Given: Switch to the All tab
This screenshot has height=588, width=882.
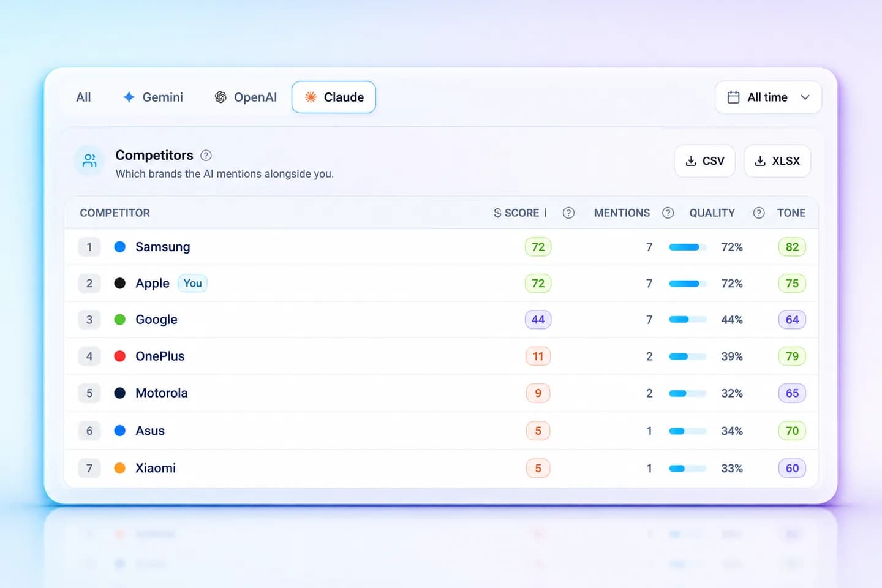Looking at the screenshot, I should coord(83,97).
